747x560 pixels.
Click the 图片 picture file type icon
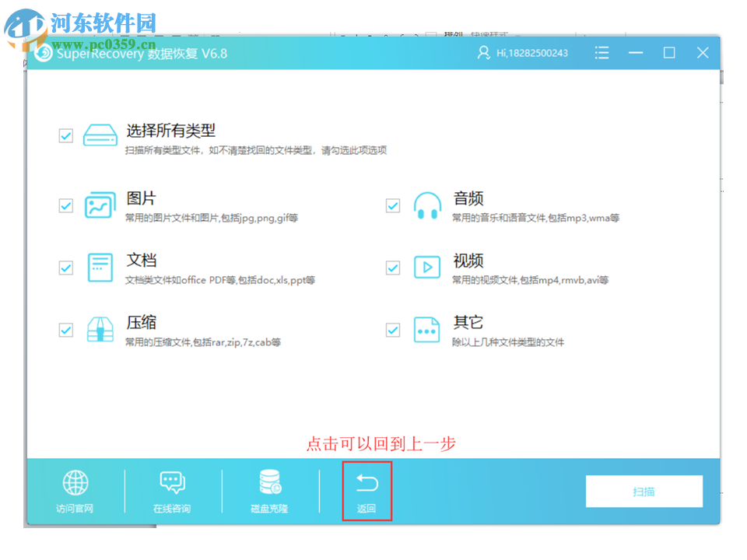pos(100,205)
